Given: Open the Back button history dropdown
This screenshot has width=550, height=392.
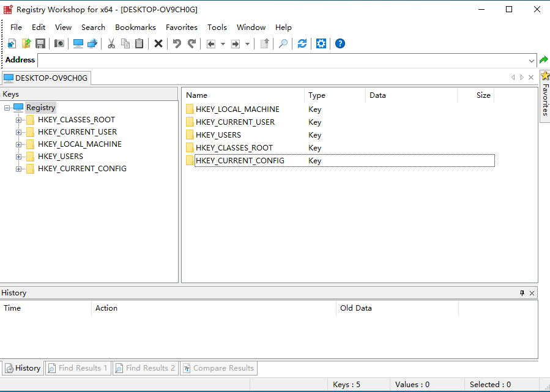Looking at the screenshot, I should click(223, 43).
